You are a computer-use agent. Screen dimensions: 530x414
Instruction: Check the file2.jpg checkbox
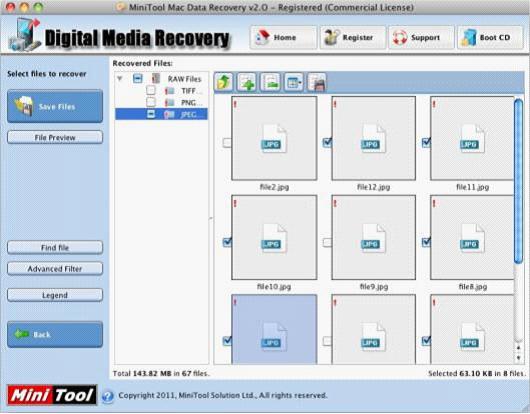coord(227,143)
